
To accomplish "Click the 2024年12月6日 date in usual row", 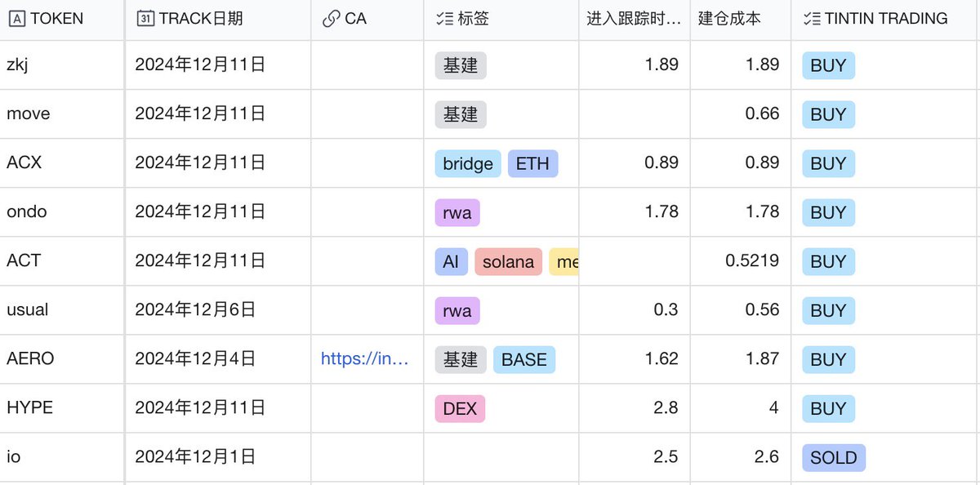I will coord(196,310).
